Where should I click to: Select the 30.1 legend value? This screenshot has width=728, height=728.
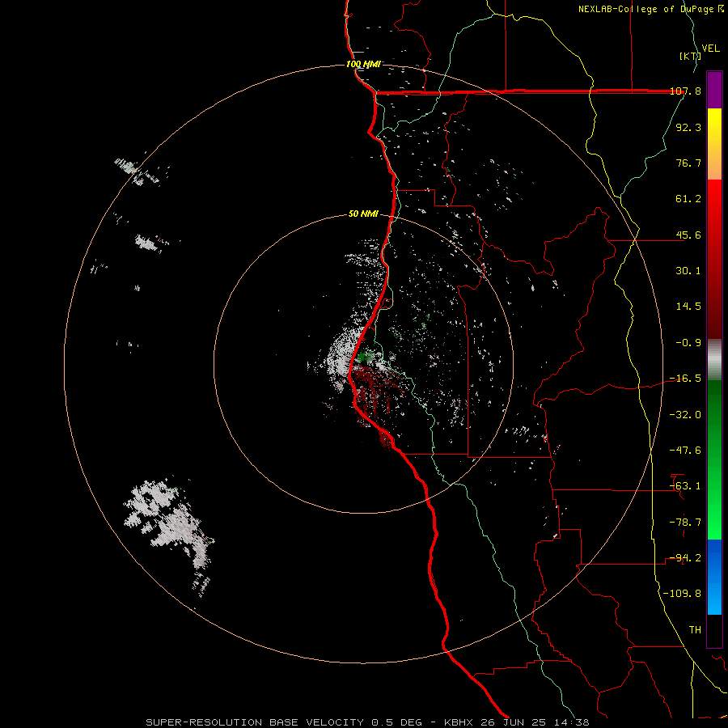click(x=688, y=271)
